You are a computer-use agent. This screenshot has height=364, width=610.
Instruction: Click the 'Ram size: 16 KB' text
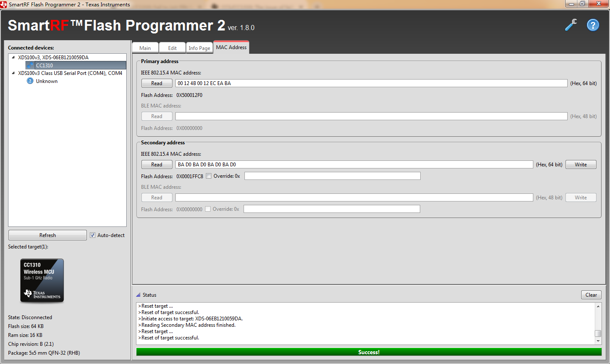tap(25, 335)
